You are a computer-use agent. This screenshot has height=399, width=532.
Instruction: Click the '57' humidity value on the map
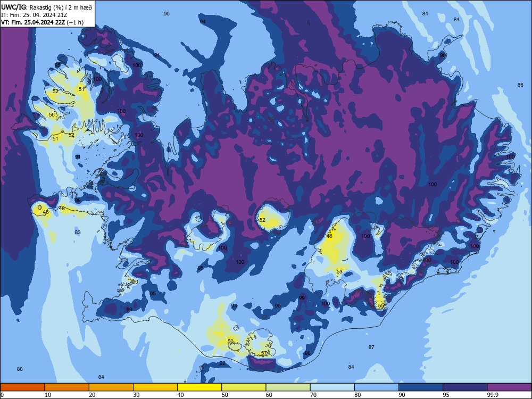point(264,353)
